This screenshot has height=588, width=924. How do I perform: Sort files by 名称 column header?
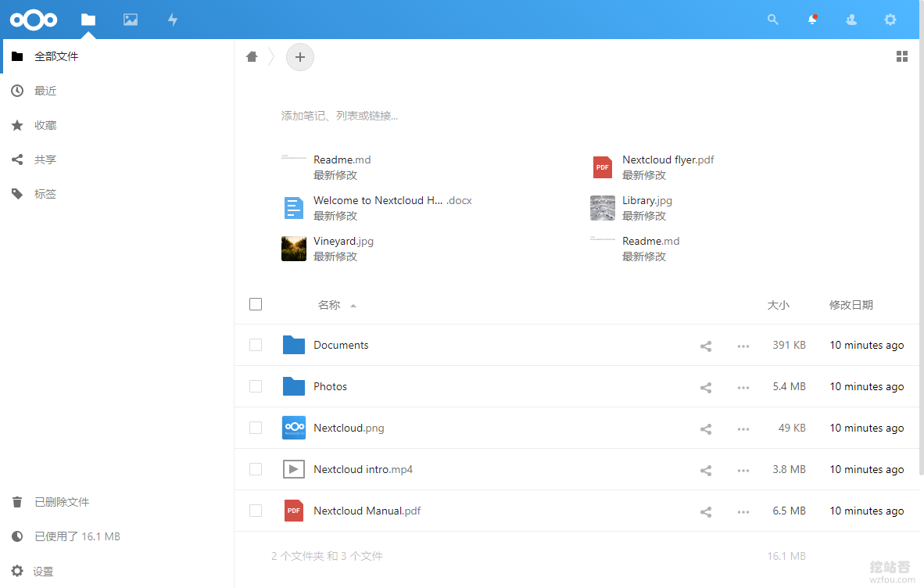pos(329,305)
